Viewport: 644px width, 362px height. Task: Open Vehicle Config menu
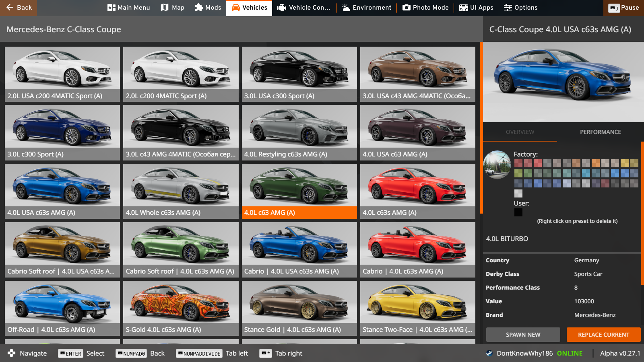point(304,8)
